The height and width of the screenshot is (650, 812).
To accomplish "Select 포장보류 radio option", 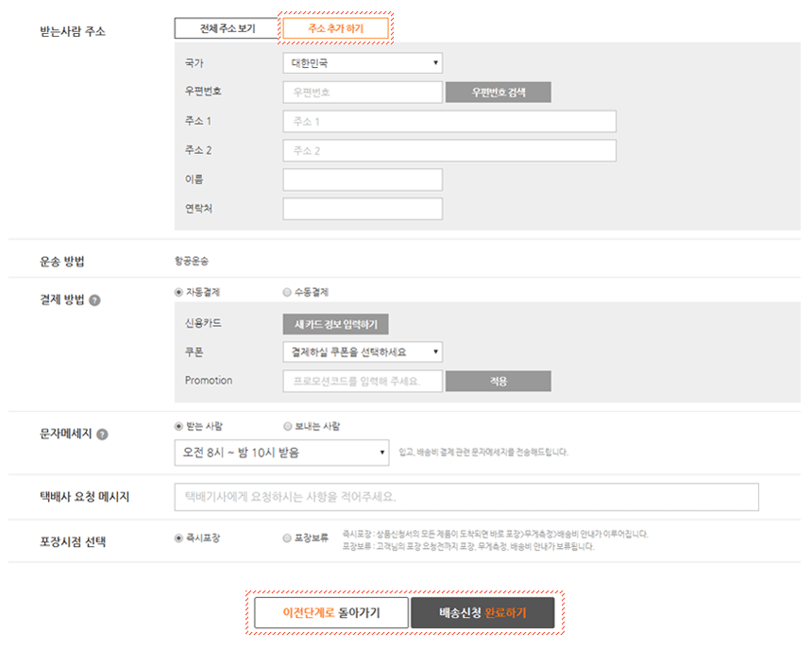I will pos(287,539).
